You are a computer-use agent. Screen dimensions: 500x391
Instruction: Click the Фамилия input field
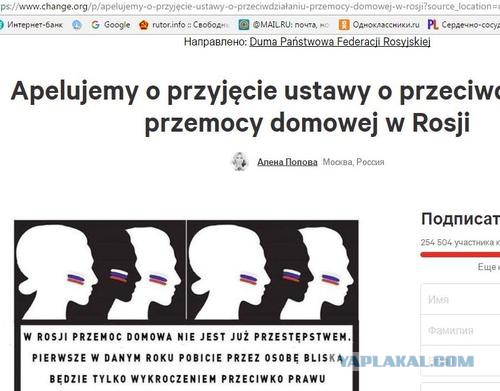tap(460, 330)
